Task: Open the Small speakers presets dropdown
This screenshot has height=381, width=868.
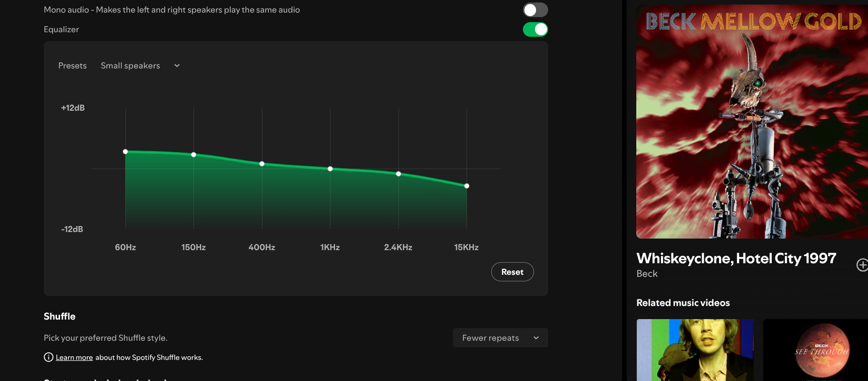Action: [x=140, y=66]
